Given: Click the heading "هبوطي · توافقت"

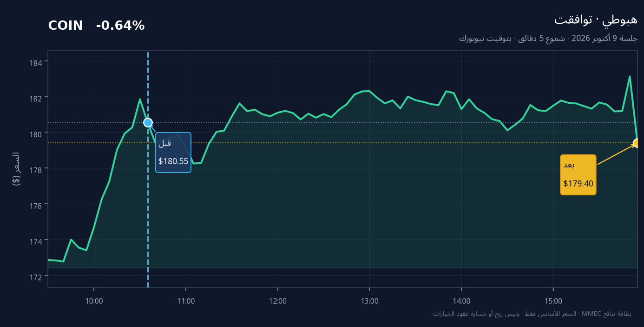Looking at the screenshot, I should pos(596,20).
